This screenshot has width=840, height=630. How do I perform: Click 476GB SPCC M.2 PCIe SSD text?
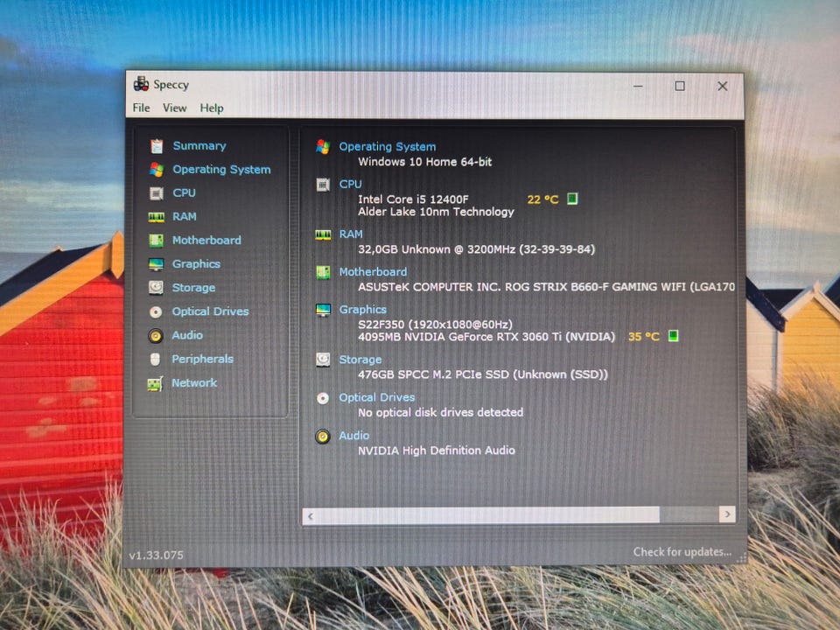483,374
